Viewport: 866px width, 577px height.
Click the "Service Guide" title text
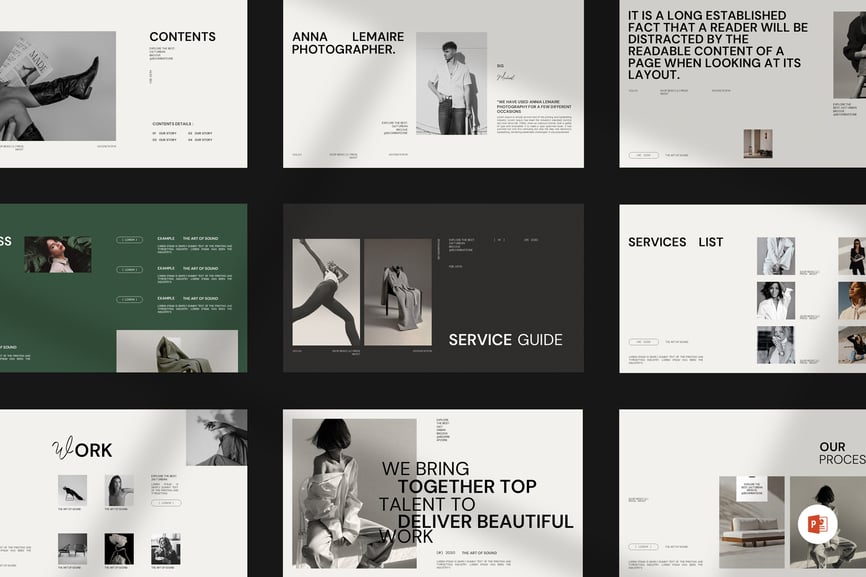505,340
